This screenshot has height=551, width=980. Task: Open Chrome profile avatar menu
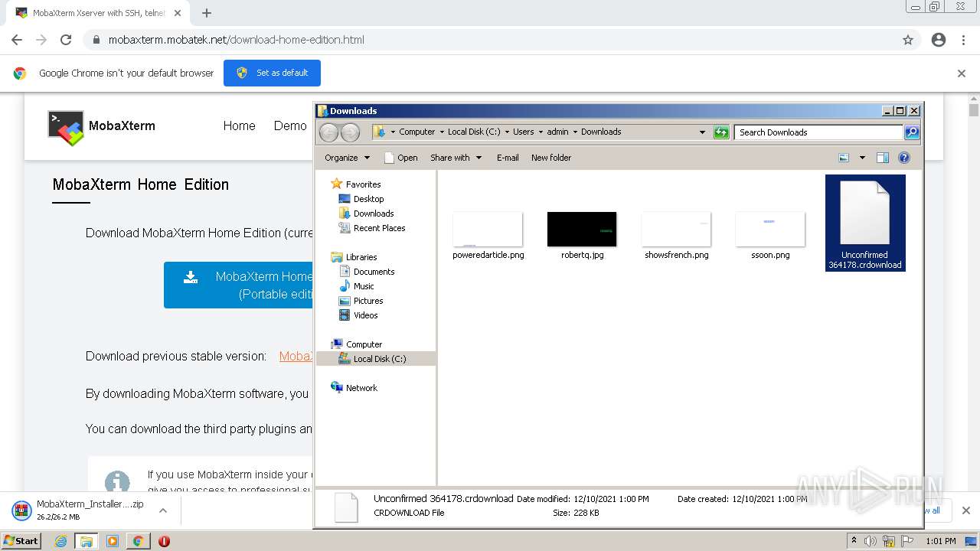[939, 40]
